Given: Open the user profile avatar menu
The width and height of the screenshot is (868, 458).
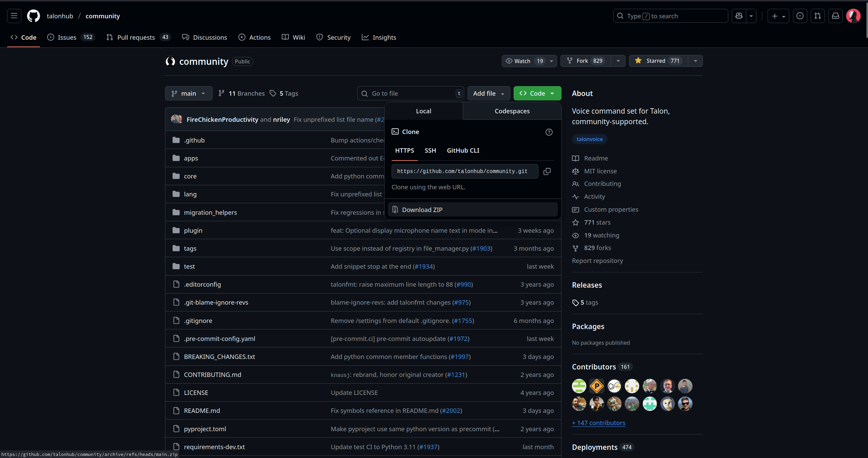Looking at the screenshot, I should click(853, 16).
